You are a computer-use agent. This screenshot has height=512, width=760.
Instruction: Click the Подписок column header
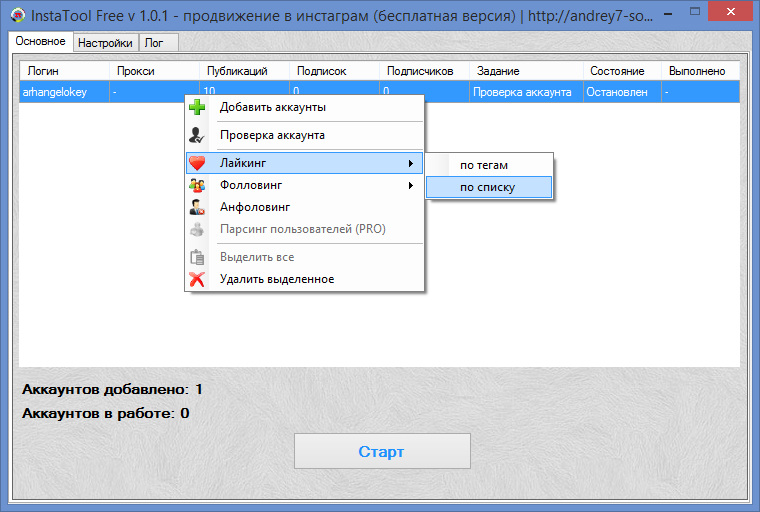(x=334, y=71)
